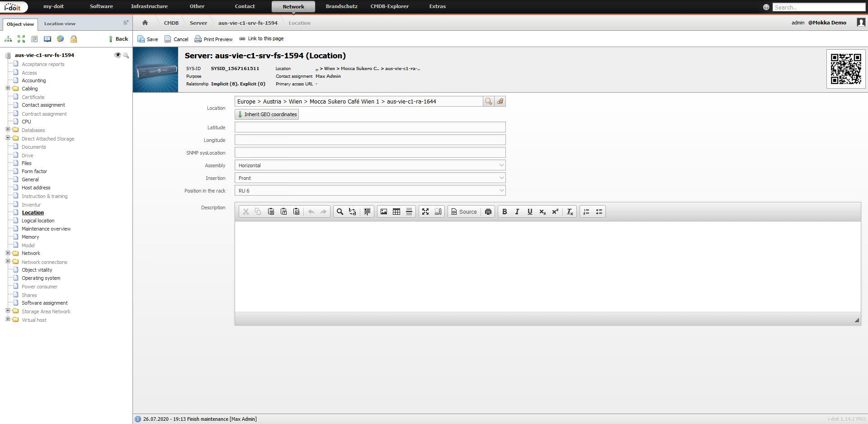Click inside the Latitude input field

369,127
